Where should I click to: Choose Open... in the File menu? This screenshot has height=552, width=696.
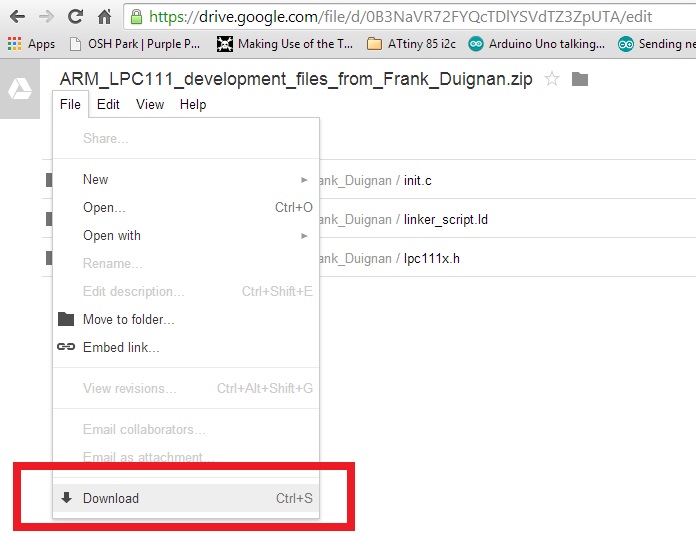(x=104, y=208)
